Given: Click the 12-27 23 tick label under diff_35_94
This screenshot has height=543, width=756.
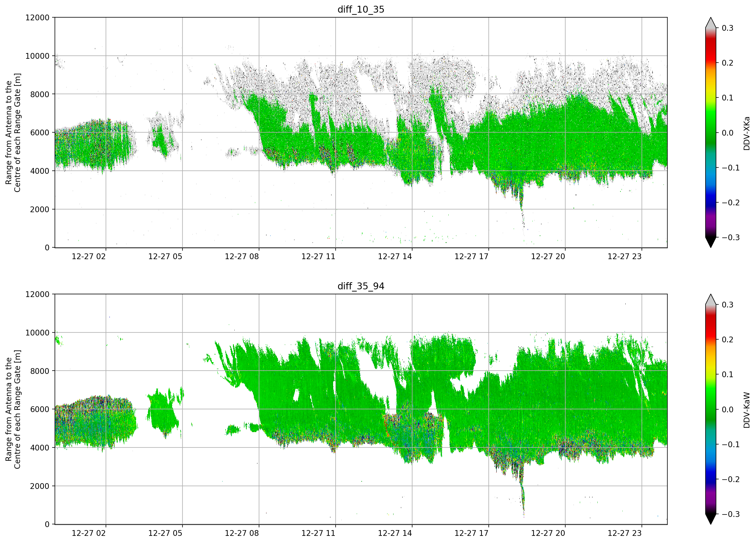Looking at the screenshot, I should 625,533.
